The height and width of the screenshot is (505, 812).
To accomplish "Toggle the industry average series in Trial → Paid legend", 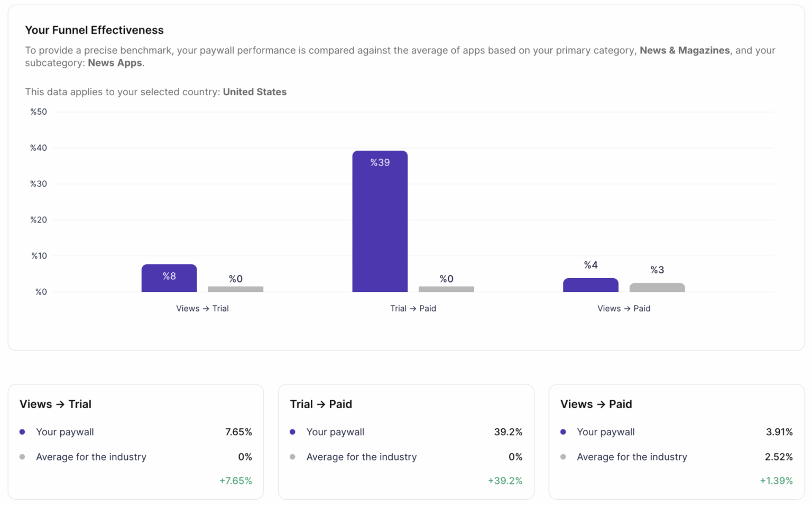I will click(x=361, y=457).
